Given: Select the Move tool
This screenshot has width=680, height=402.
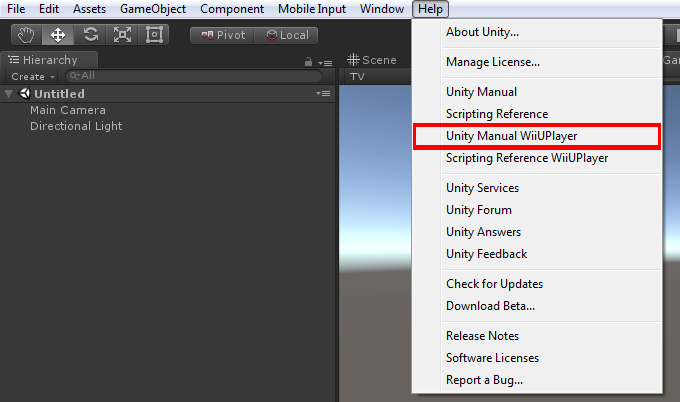Looking at the screenshot, I should click(x=58, y=35).
